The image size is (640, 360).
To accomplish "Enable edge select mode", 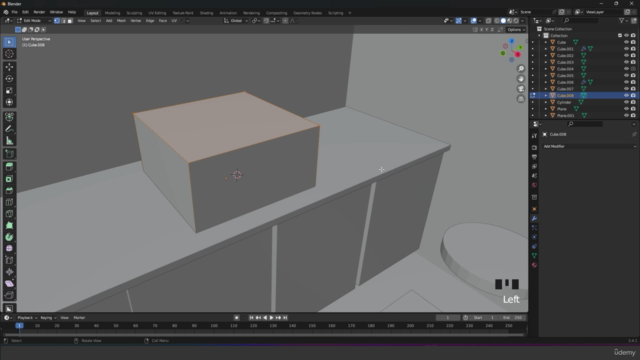I will (63, 21).
